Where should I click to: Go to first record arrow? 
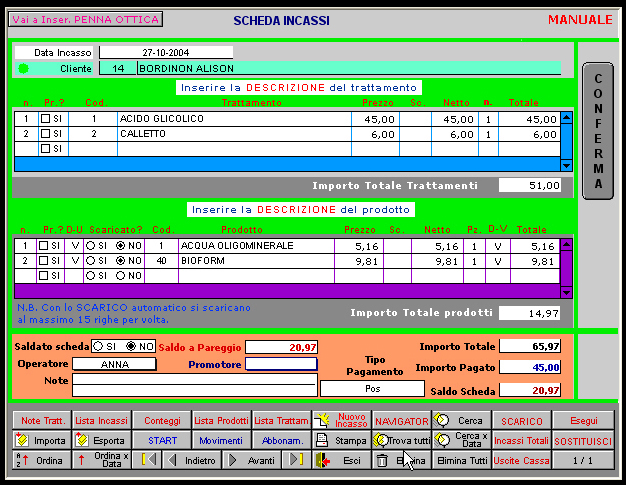coord(147,460)
